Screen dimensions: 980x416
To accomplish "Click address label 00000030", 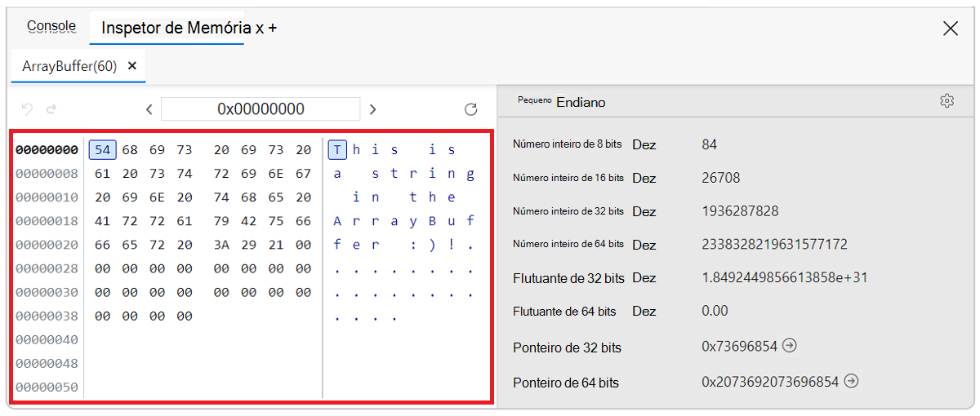I will pyautogui.click(x=47, y=292).
